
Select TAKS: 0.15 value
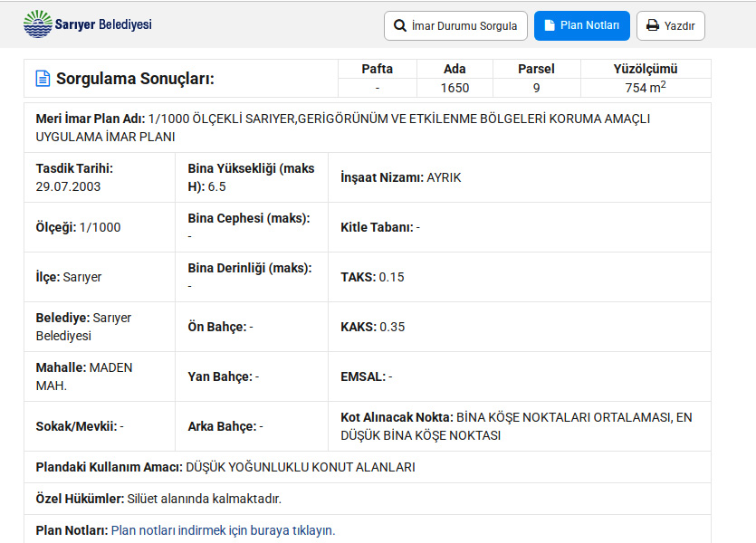(391, 277)
